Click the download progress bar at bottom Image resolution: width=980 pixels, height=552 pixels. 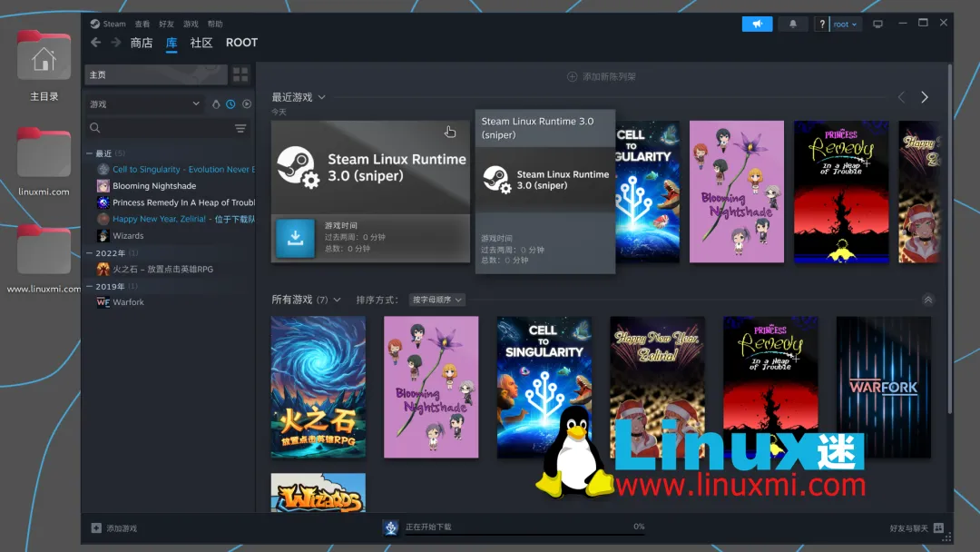(525, 535)
